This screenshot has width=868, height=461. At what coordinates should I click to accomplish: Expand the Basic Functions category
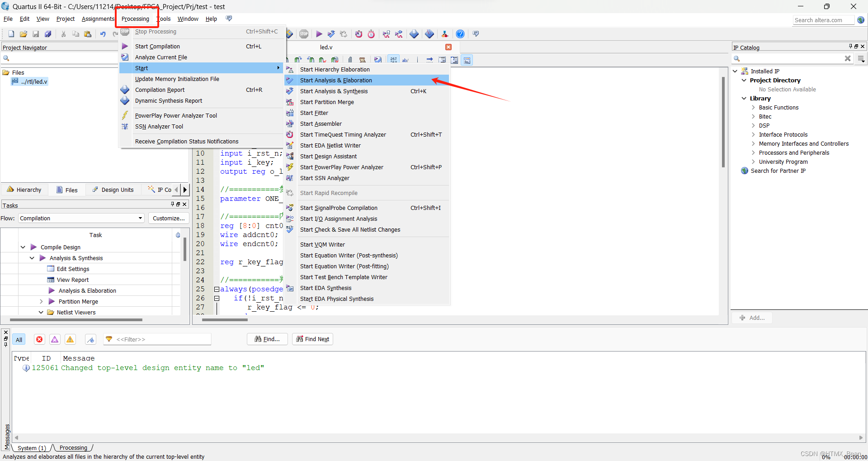753,107
